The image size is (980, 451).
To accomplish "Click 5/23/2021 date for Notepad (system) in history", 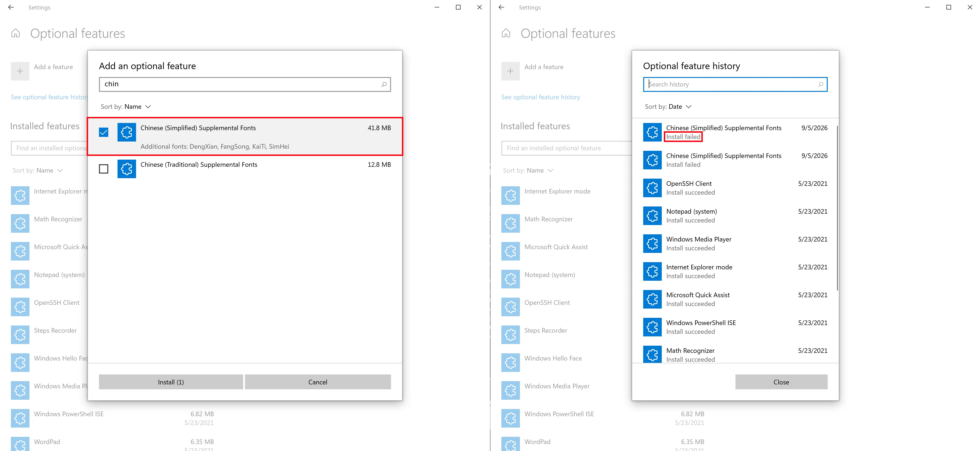I will 813,211.
